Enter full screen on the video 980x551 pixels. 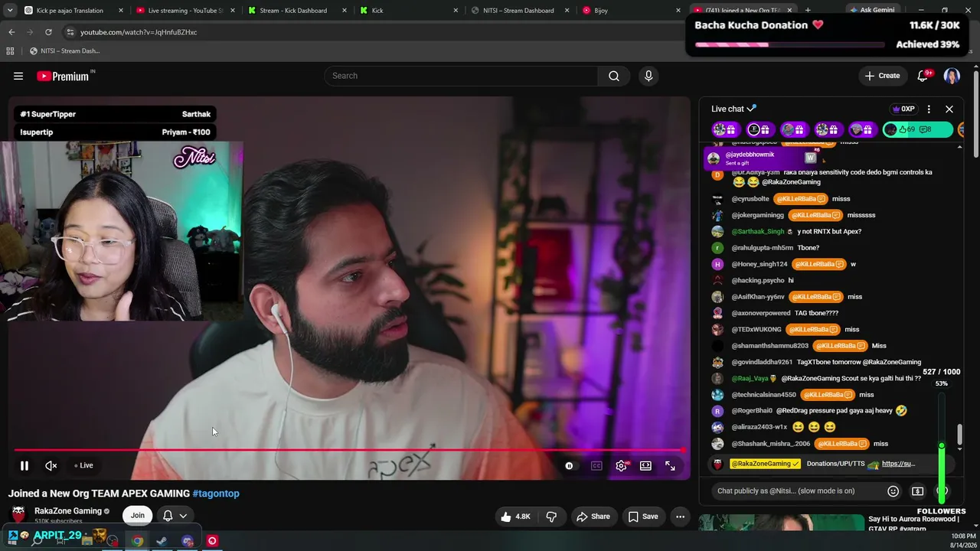coord(670,465)
